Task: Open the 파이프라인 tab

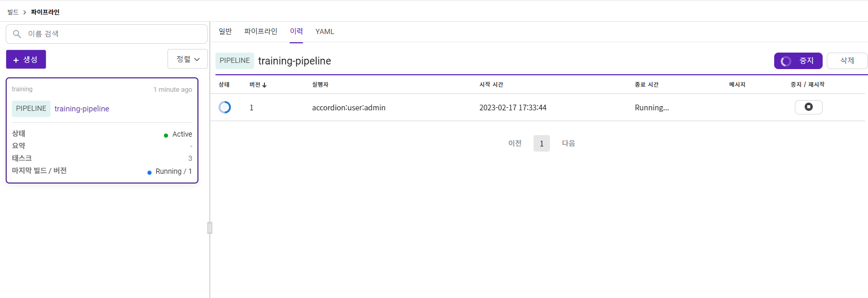Action: coord(261,31)
